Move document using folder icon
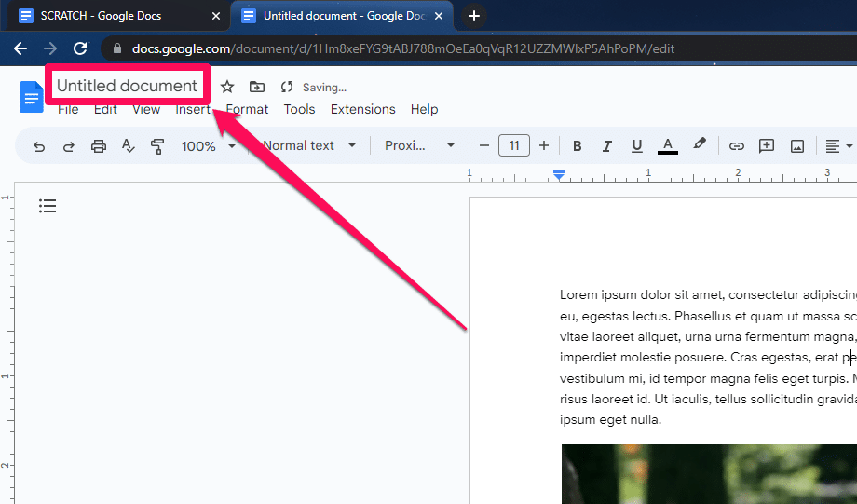Viewport: 857px width, 504px height. point(257,87)
